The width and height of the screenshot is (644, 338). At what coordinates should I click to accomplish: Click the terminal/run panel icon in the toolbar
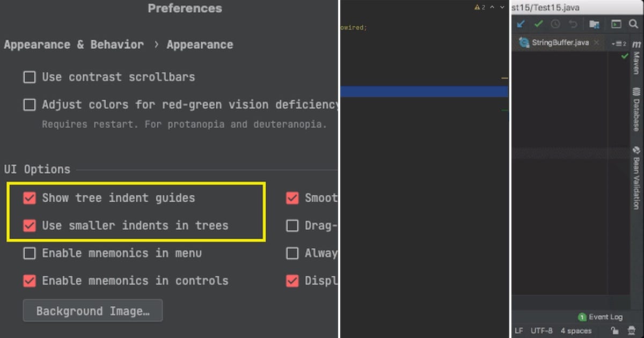615,24
